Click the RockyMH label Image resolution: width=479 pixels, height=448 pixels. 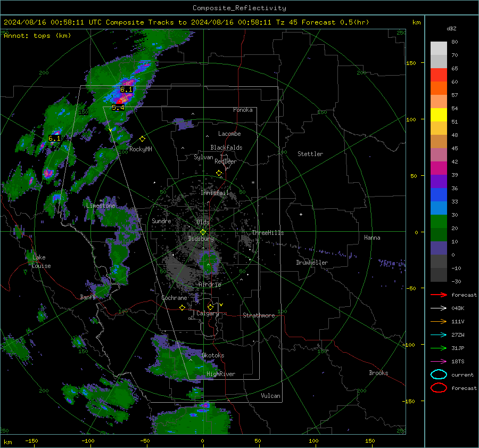pyautogui.click(x=141, y=149)
